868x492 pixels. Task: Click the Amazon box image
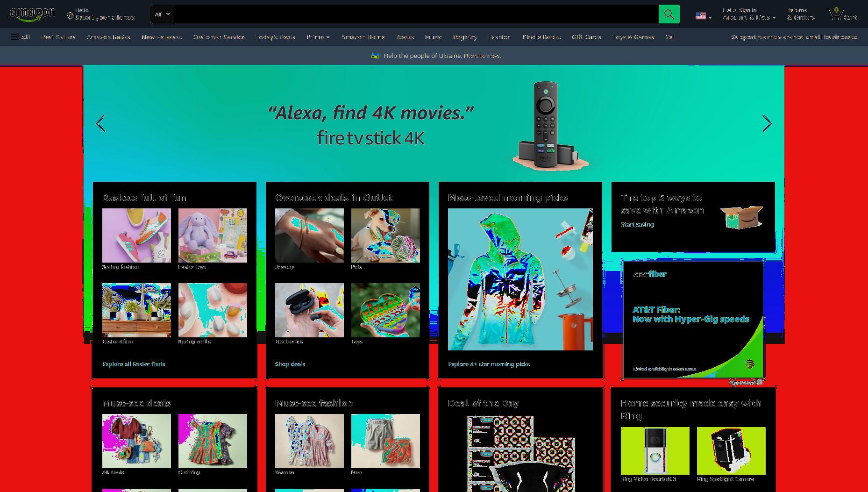(x=741, y=217)
